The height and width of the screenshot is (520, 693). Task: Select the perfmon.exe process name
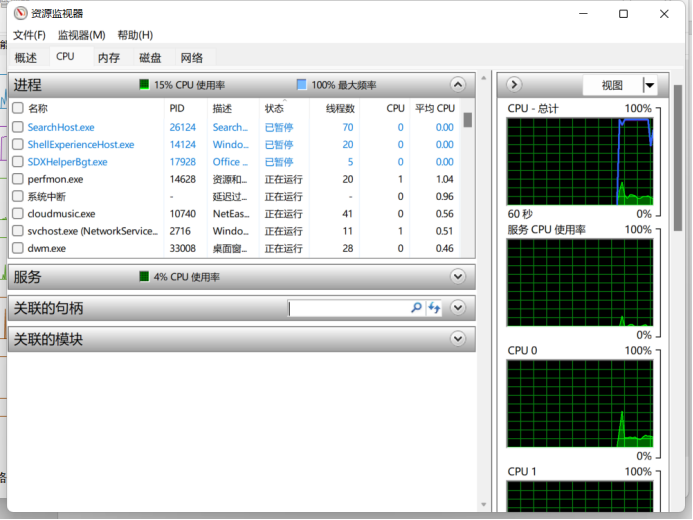(x=55, y=179)
